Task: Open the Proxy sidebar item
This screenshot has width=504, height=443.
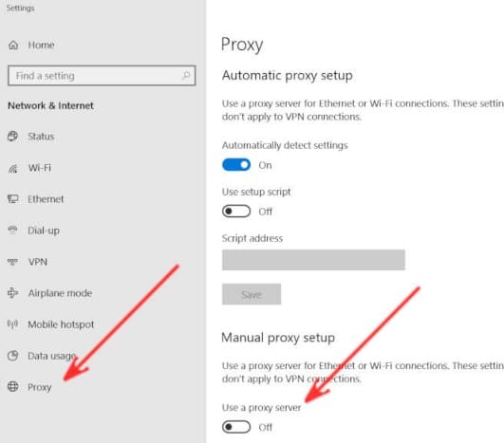Action: (x=39, y=387)
